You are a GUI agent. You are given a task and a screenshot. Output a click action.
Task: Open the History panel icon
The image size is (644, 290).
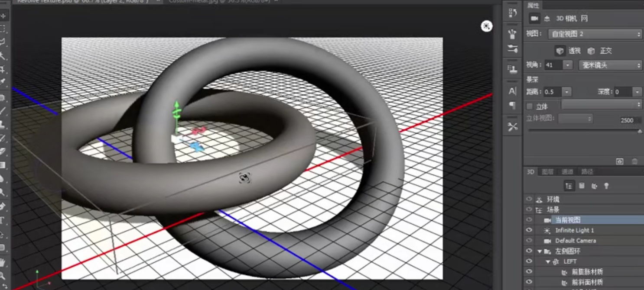click(513, 13)
